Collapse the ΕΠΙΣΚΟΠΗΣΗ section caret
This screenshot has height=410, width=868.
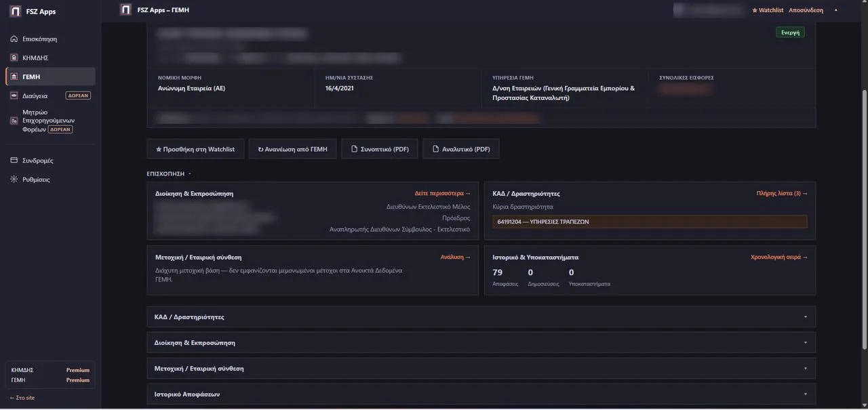190,174
